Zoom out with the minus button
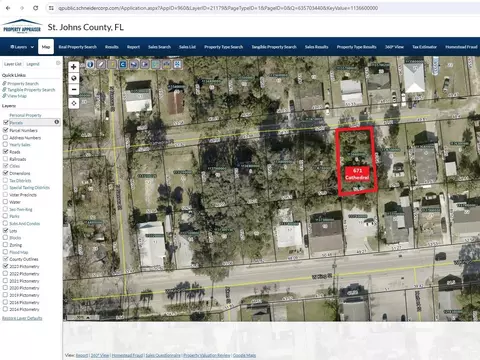480x360 pixels. [74, 89]
